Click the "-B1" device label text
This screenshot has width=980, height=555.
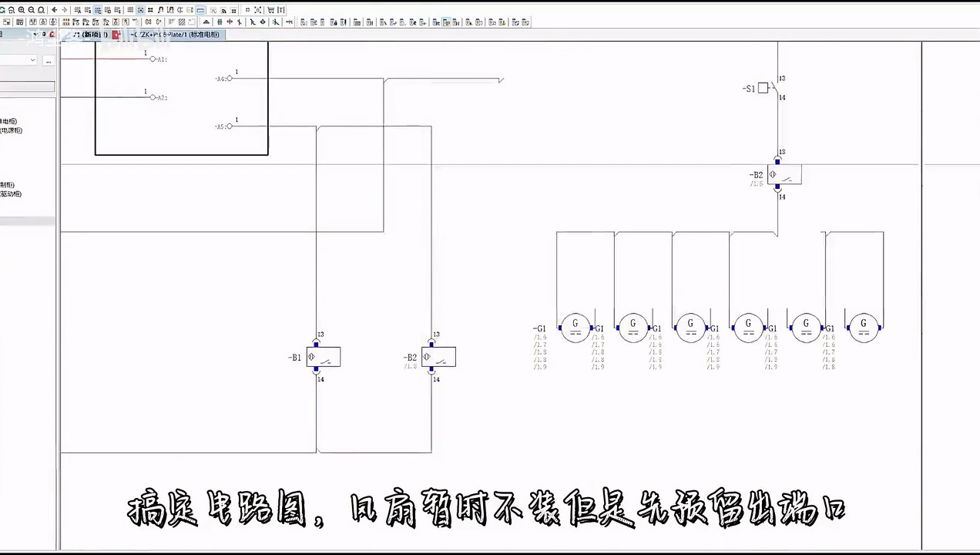[x=294, y=358]
